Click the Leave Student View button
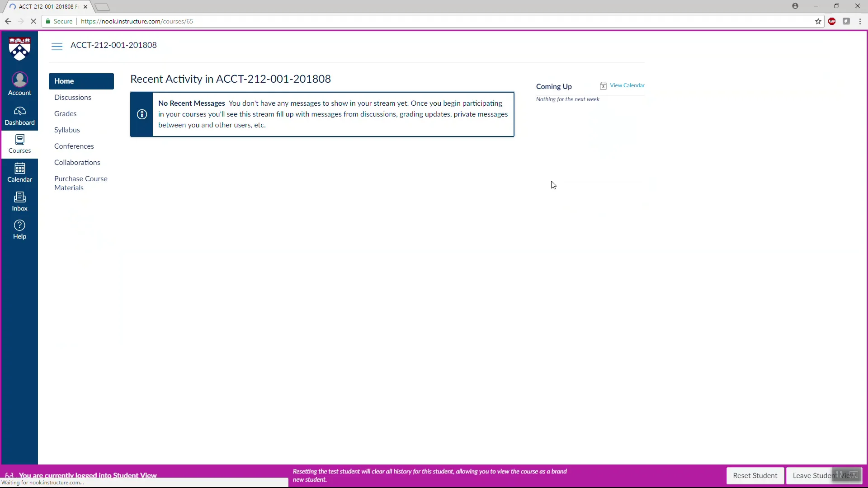This screenshot has width=868, height=488. coord(824,475)
